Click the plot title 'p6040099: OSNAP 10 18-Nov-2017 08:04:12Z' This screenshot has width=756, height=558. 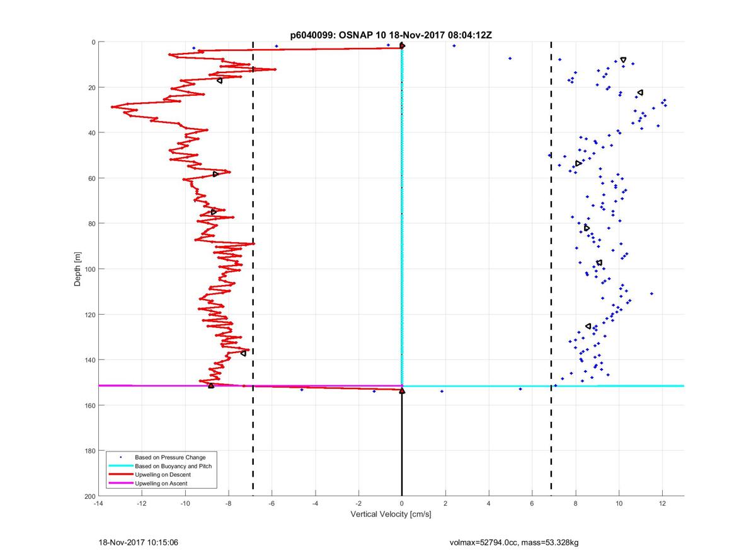pyautogui.click(x=391, y=35)
